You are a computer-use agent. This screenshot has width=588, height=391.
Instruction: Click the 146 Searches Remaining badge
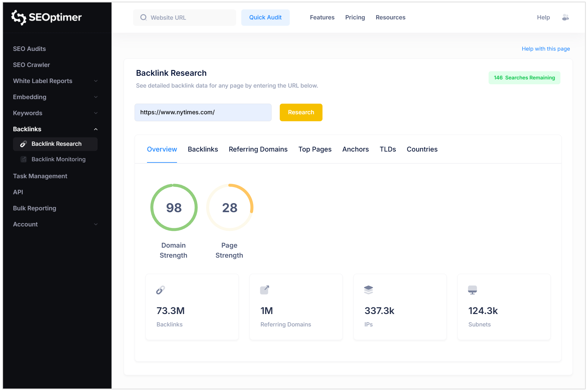point(524,78)
